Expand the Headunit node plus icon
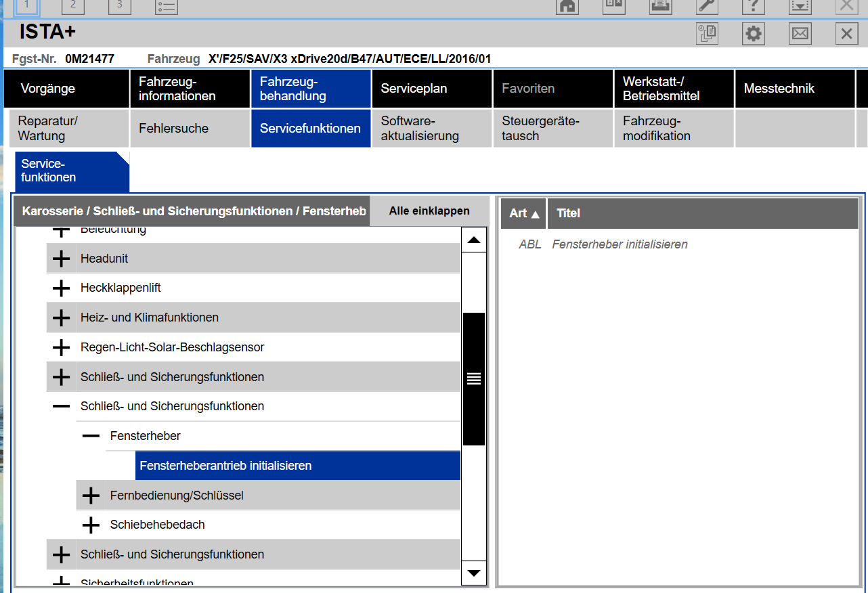 (61, 259)
